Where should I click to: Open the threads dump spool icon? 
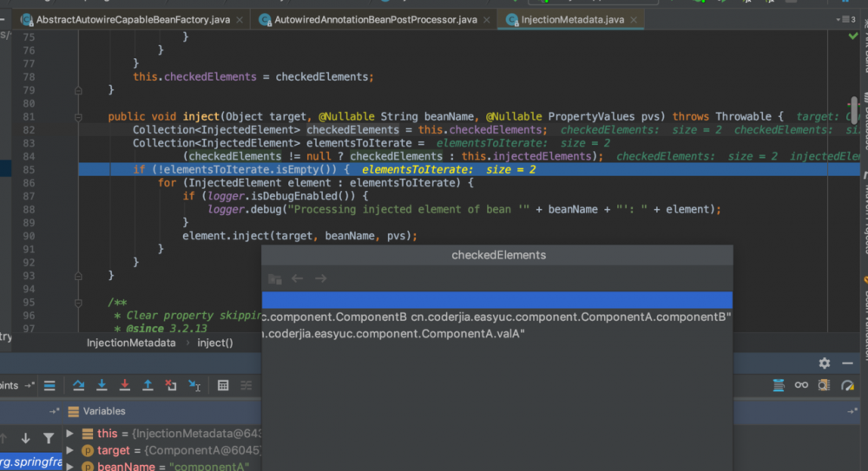point(779,385)
